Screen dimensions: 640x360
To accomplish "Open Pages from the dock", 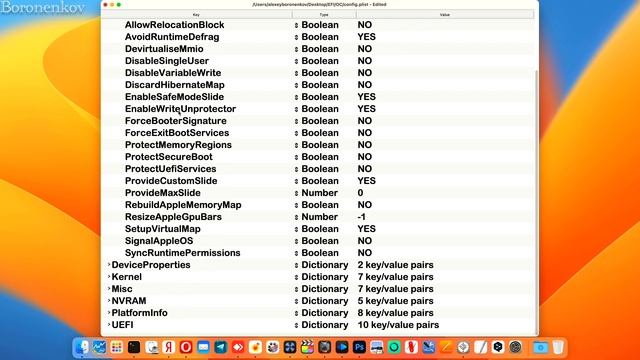I will [x=446, y=347].
